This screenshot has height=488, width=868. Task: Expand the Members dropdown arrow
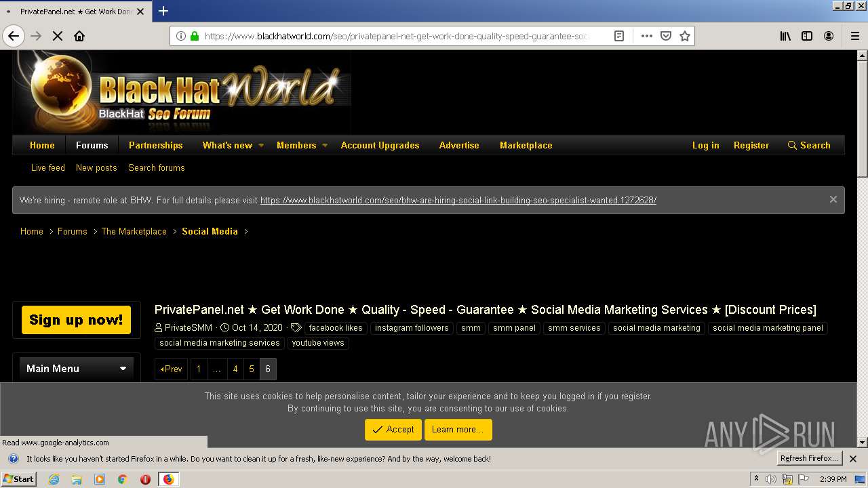[325, 145]
